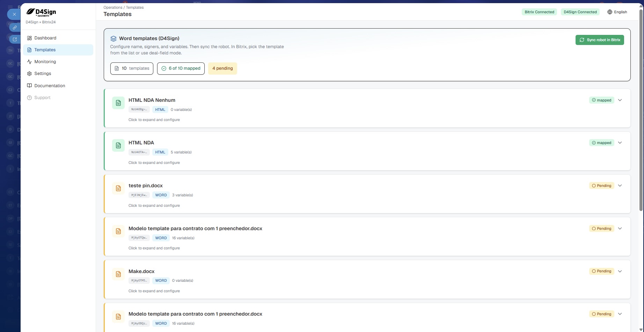Click the Make.docx title

coord(141,271)
